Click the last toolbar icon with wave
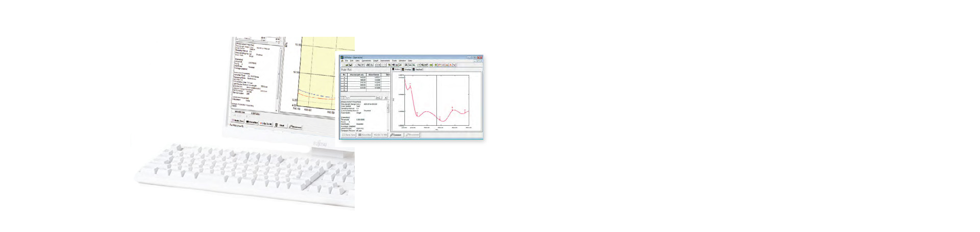This screenshot has height=232, width=980. pos(454,65)
